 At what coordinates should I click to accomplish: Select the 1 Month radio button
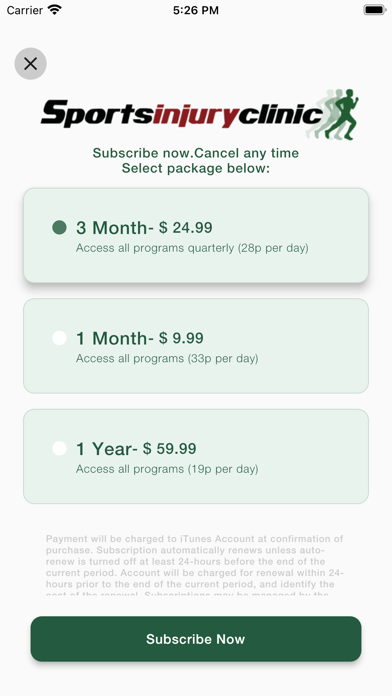click(59, 338)
